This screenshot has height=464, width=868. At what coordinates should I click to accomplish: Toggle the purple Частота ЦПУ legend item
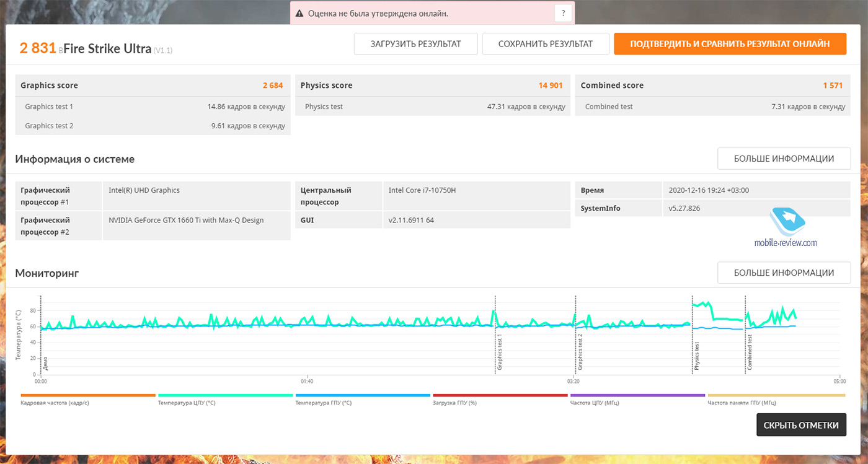[638, 399]
